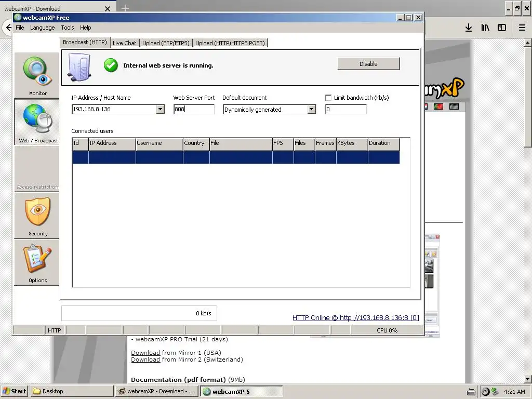Click the FPS column header
532x399 pixels.
(x=283, y=144)
